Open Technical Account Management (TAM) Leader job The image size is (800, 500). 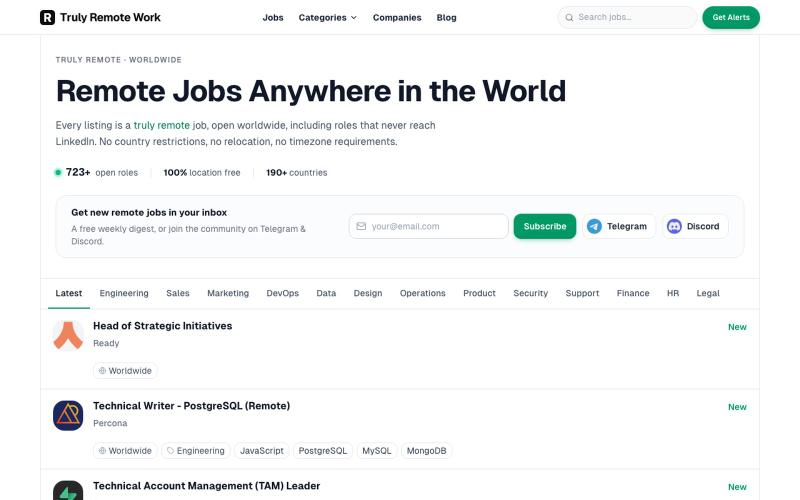point(207,486)
